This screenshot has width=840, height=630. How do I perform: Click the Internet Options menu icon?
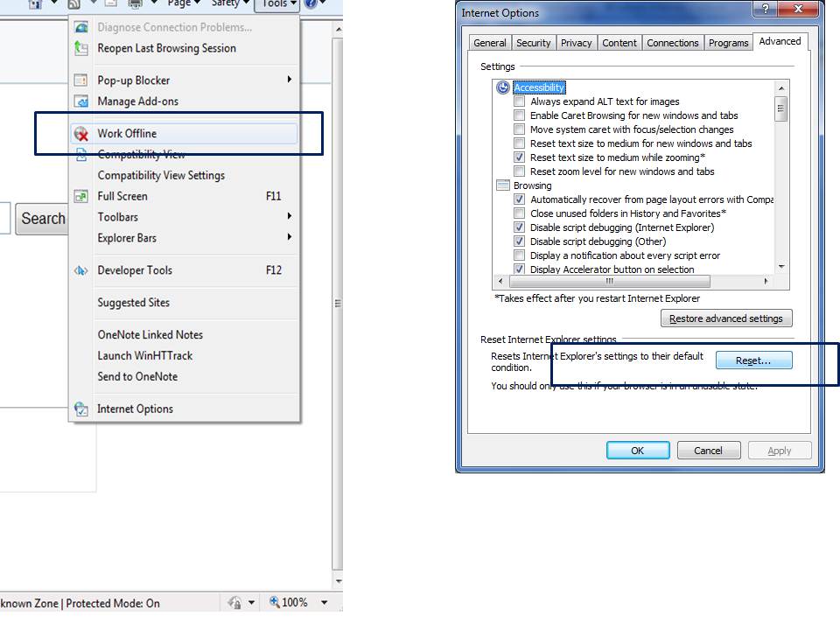pyautogui.click(x=80, y=409)
